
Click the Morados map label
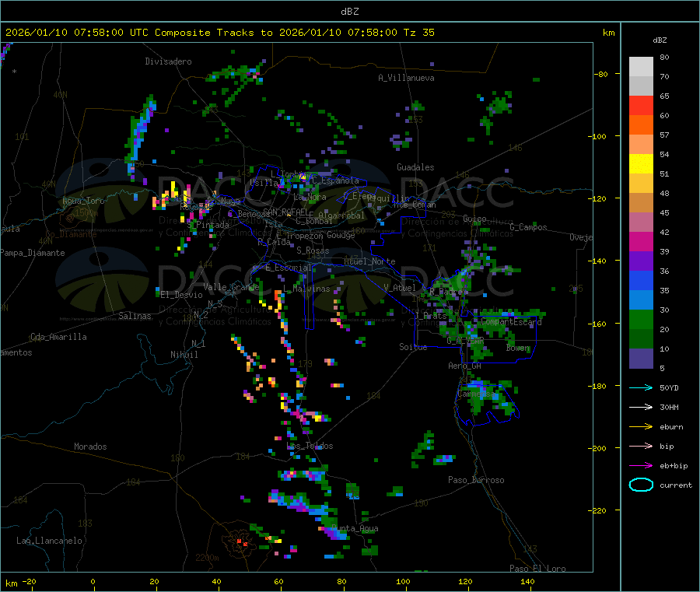click(x=91, y=447)
